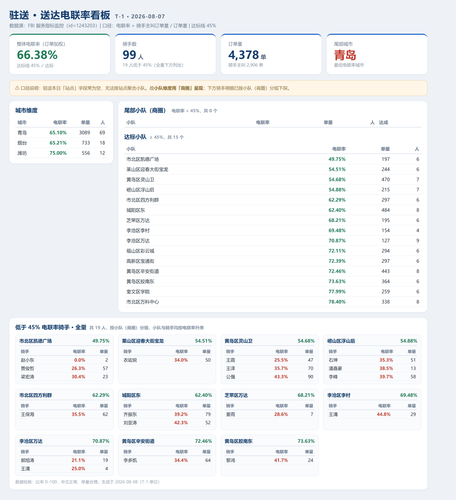Viewport: 456px width, 500px height.
Task: Select 733 in the city table
Action: [86, 143]
